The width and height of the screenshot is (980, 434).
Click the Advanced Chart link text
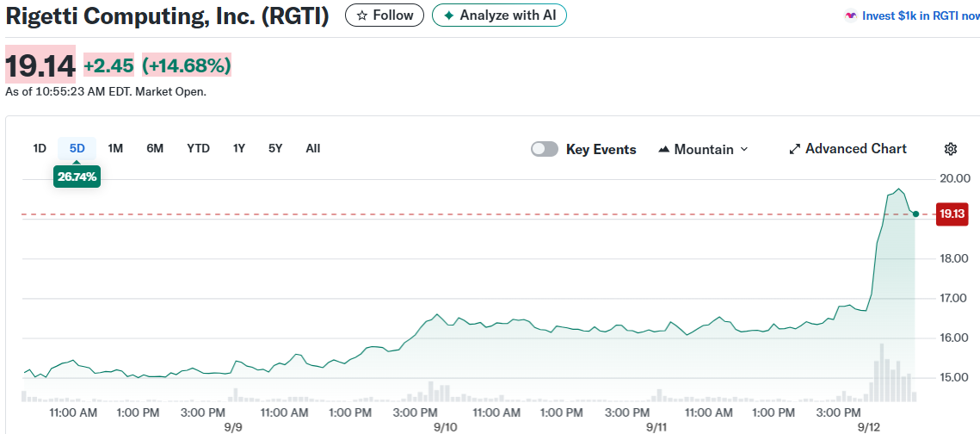[855, 149]
